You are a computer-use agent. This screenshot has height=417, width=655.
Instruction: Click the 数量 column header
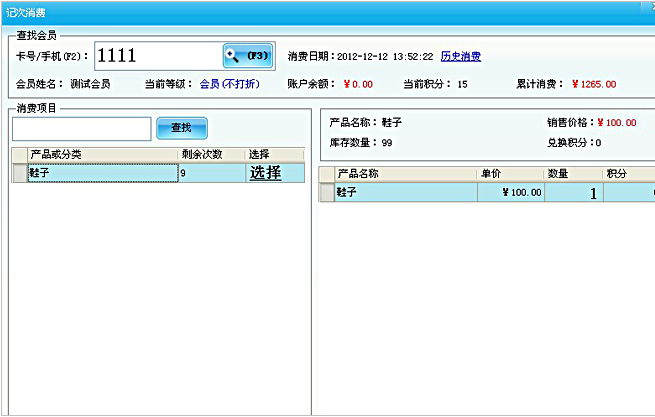[x=574, y=174]
